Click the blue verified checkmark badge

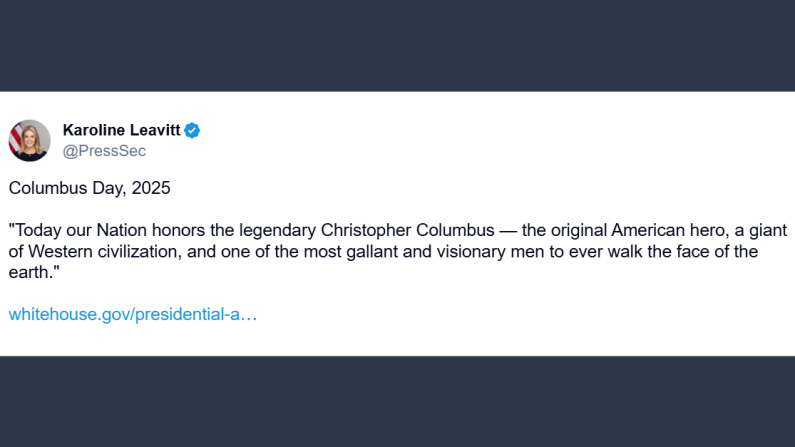(x=192, y=131)
